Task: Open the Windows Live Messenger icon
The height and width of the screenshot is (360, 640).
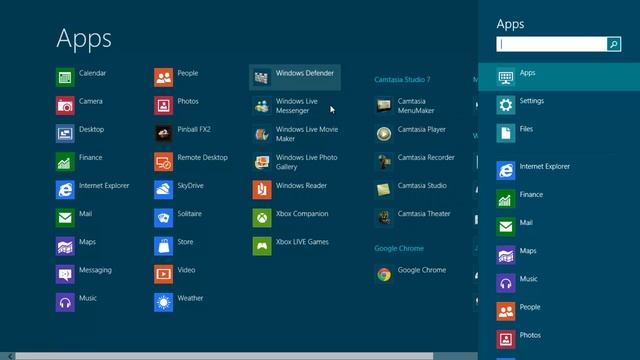Action: pos(262,106)
